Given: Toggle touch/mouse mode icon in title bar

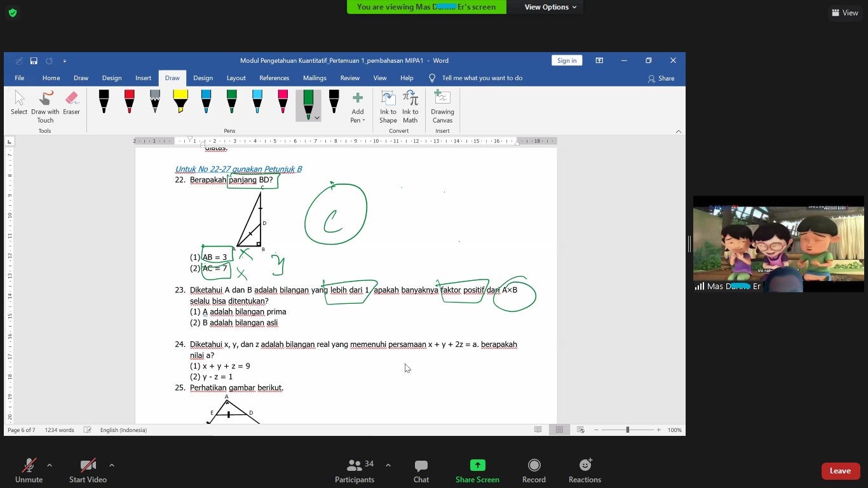Looking at the screenshot, I should click(x=18, y=61).
